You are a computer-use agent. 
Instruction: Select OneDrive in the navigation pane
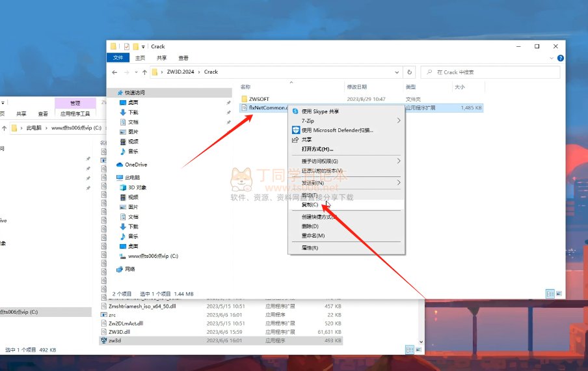135,165
